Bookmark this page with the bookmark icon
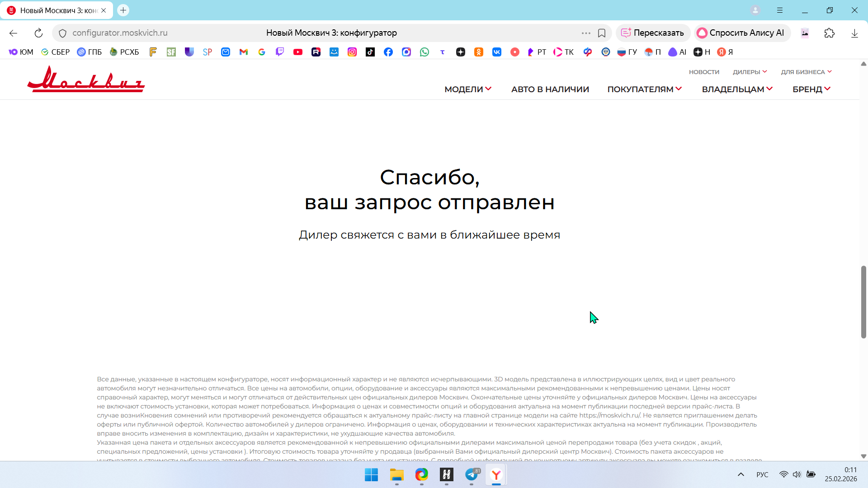The height and width of the screenshot is (488, 868). (602, 33)
